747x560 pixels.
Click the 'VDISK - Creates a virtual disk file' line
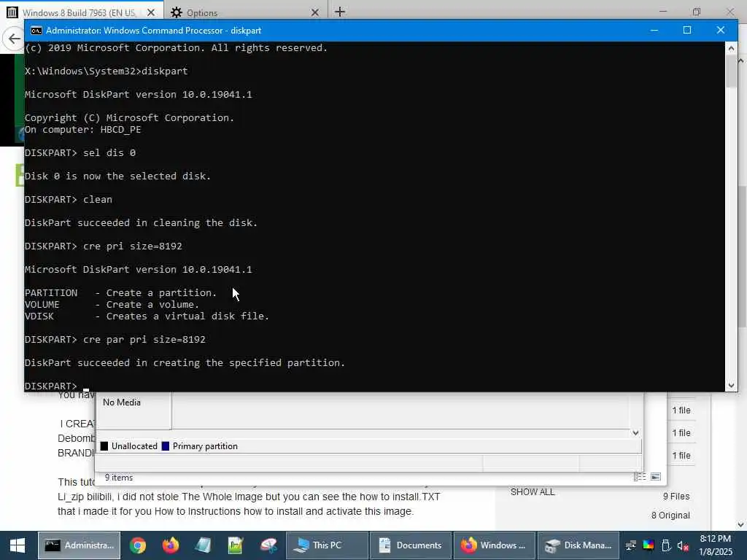tap(147, 316)
